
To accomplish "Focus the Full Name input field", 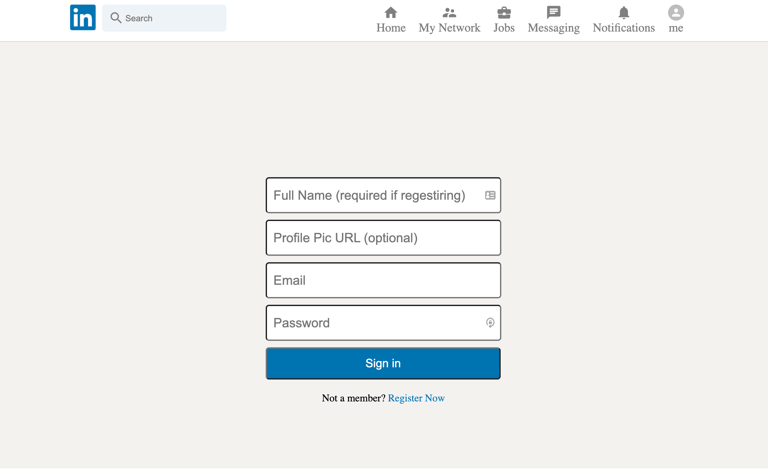I will [x=383, y=195].
